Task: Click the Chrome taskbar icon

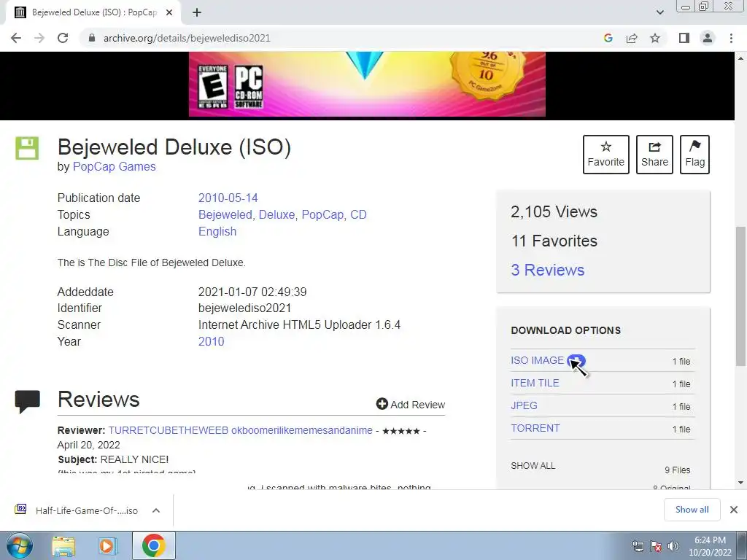Action: coord(153,545)
